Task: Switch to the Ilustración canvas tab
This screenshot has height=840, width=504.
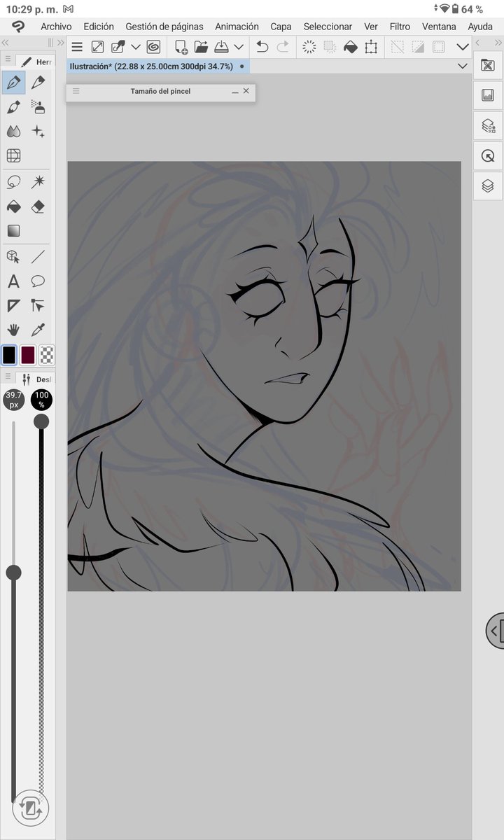Action: click(157, 66)
